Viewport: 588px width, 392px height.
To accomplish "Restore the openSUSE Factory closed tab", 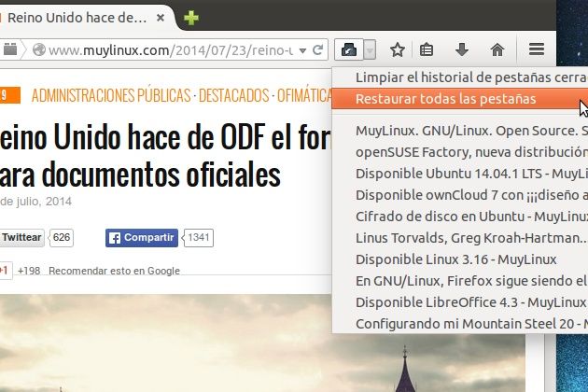I will pos(467,152).
